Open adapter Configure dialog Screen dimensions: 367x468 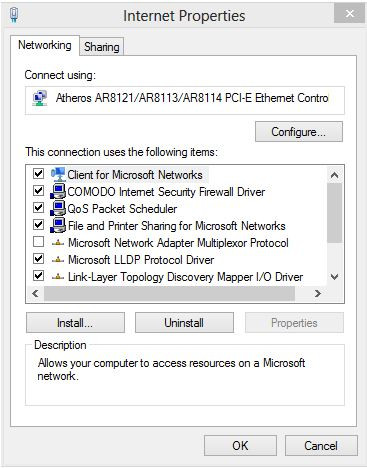299,132
